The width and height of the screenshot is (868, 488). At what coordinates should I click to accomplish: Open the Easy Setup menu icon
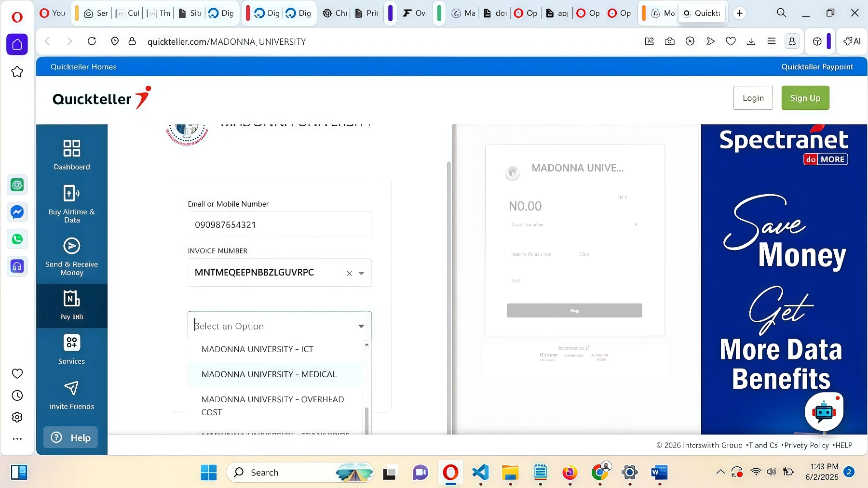[772, 41]
